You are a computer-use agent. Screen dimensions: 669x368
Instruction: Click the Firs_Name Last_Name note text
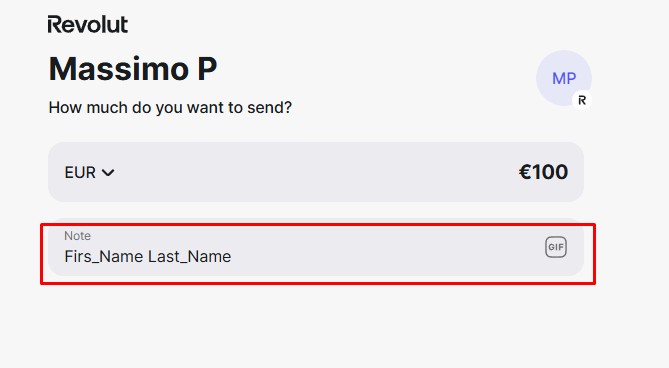pos(148,256)
